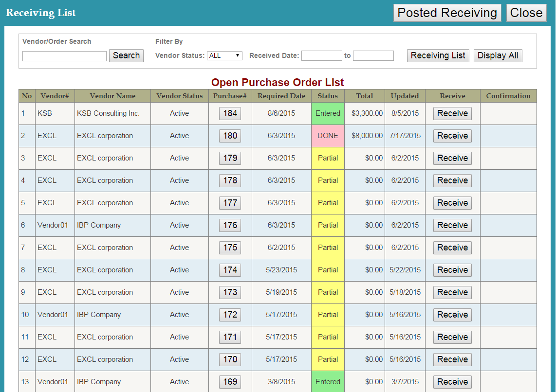556x392 pixels.
Task: Click the Display All button
Action: [x=498, y=55]
